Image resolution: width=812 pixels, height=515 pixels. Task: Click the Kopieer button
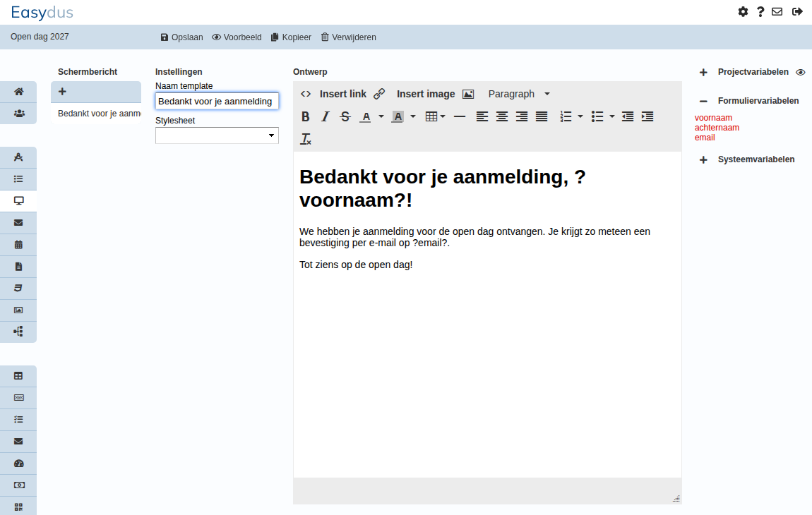[x=291, y=37]
